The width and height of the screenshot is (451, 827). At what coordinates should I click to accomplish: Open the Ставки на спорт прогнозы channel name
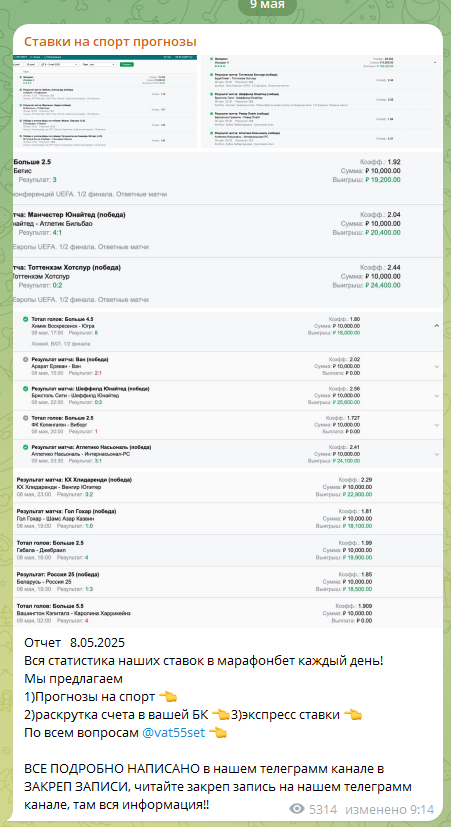(x=110, y=42)
